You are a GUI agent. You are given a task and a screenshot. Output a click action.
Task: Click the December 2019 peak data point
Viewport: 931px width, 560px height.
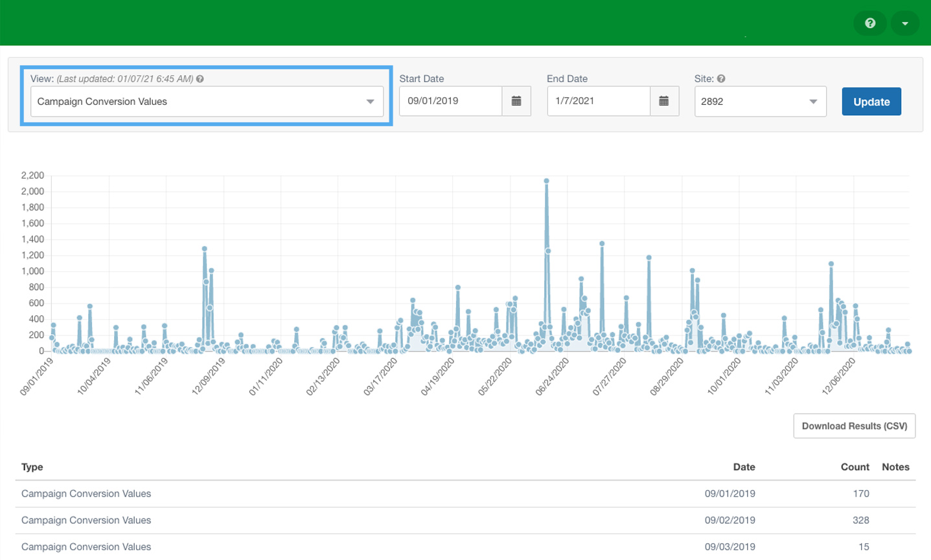[205, 249]
